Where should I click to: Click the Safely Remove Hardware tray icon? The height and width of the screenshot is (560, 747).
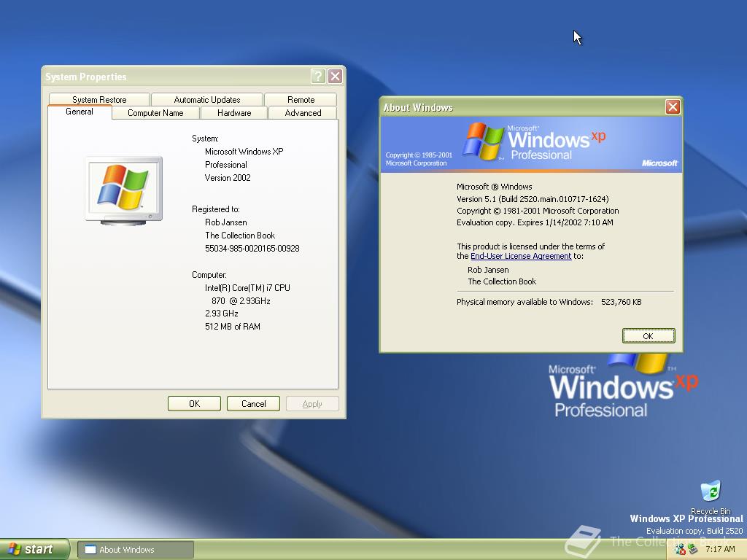point(693,550)
